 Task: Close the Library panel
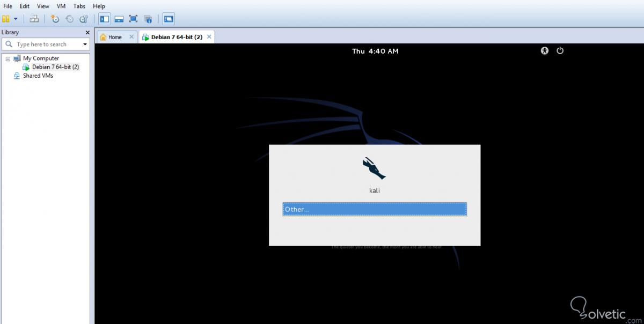87,32
